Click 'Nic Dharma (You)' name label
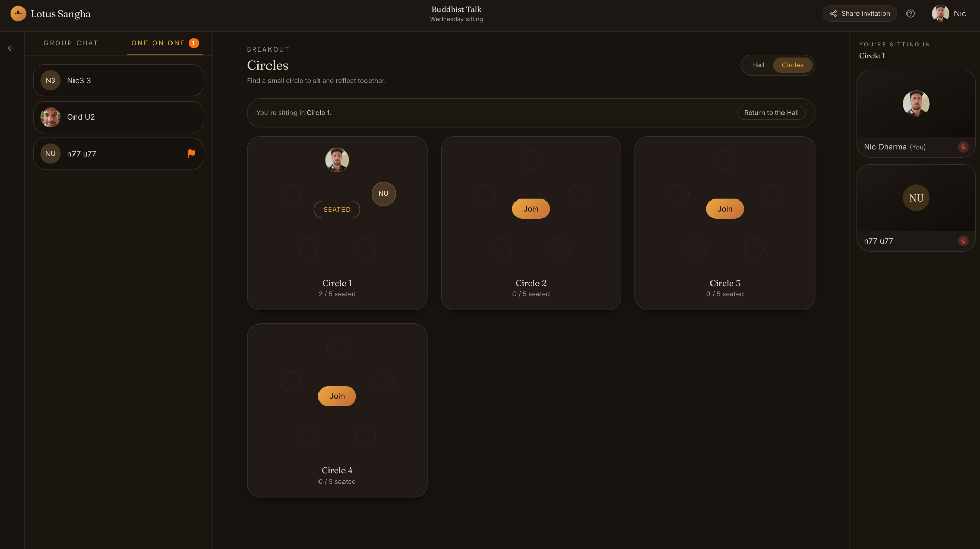The height and width of the screenshot is (549, 980). (x=895, y=147)
